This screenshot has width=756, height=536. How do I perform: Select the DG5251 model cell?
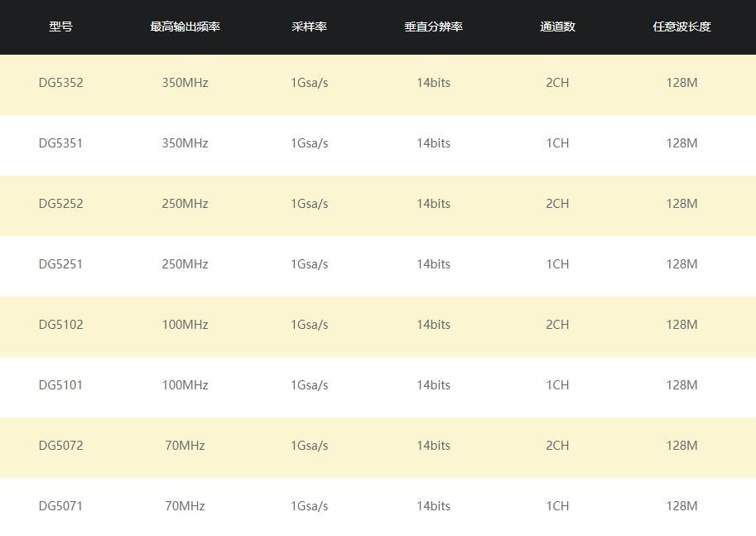[x=60, y=264]
